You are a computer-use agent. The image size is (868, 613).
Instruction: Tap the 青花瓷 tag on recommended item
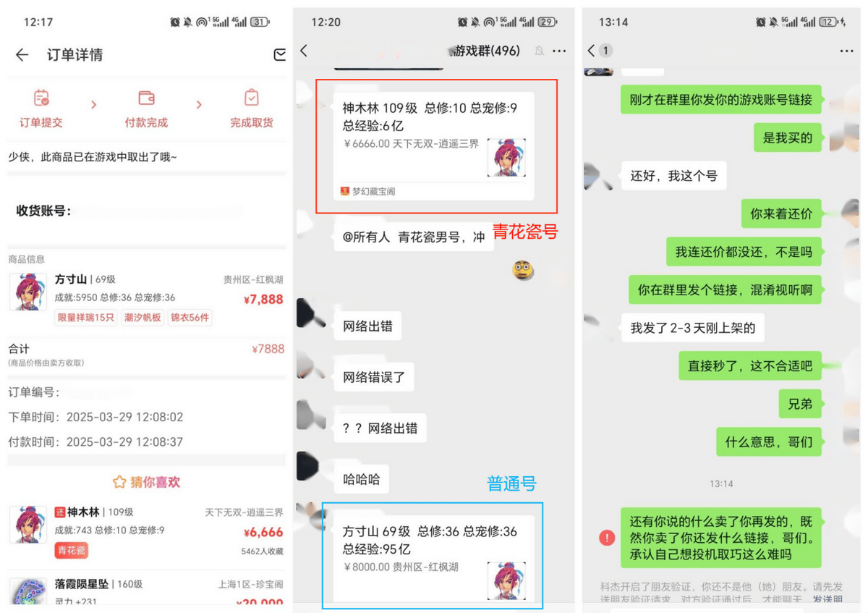tap(72, 550)
